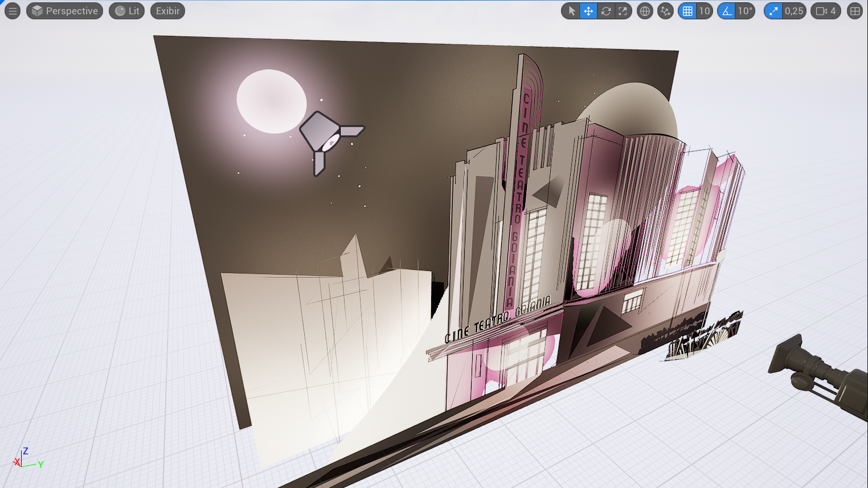Click the maximize viewport layout icon
This screenshot has height=488, width=868.
point(855,11)
